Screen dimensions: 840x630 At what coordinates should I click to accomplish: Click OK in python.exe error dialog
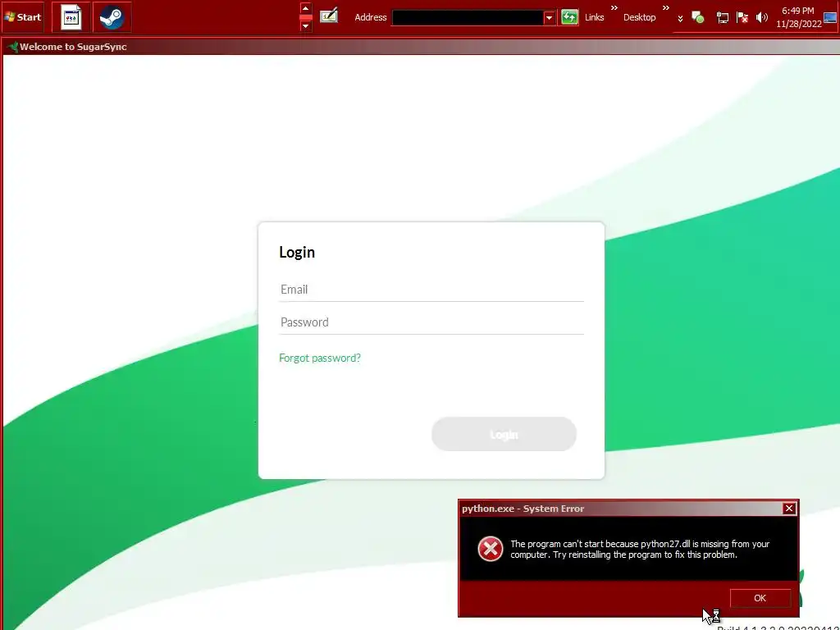(x=760, y=598)
